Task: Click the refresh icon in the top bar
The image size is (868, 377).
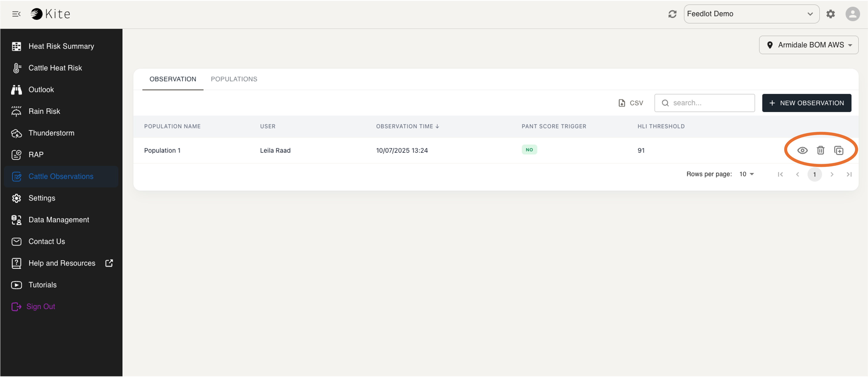Action: 673,14
